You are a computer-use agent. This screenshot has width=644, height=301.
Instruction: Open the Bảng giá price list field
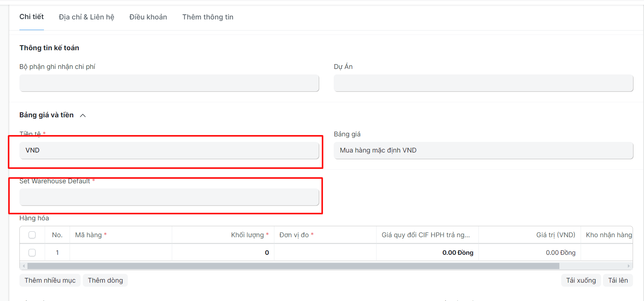tap(483, 150)
